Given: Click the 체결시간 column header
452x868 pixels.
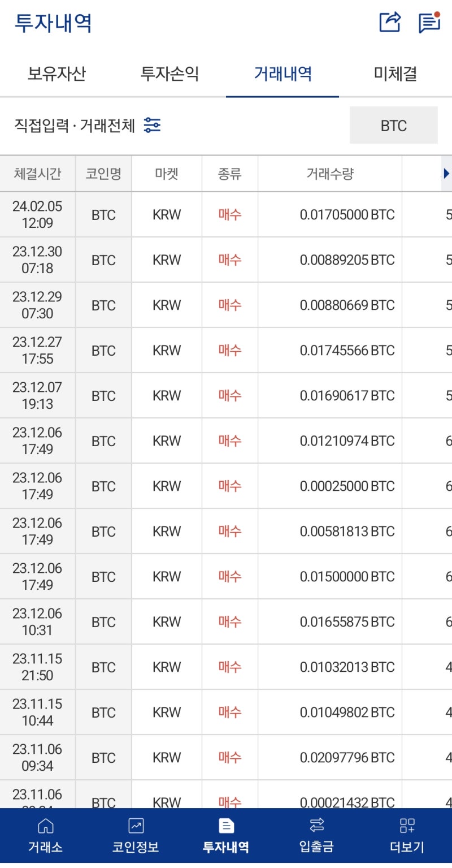Looking at the screenshot, I should coord(37,174).
